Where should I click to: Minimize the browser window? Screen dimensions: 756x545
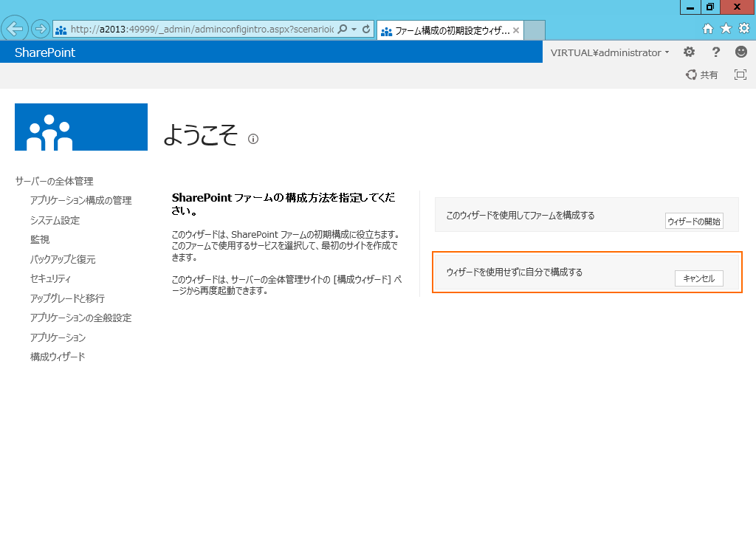[690, 7]
